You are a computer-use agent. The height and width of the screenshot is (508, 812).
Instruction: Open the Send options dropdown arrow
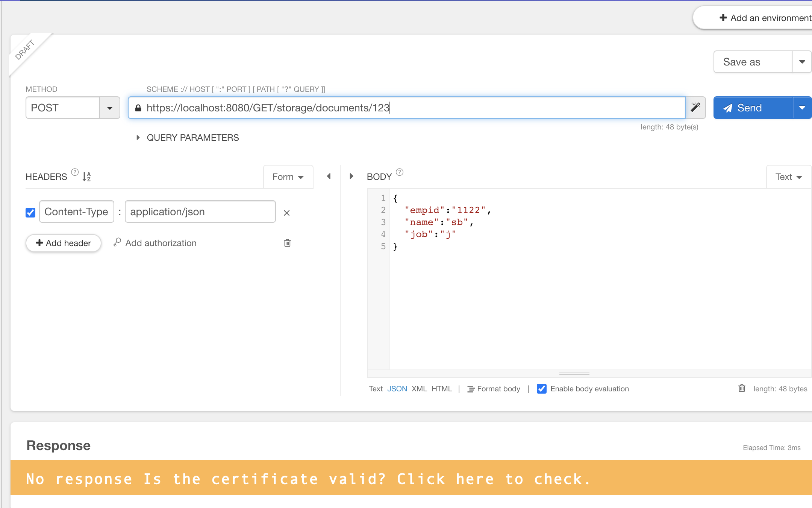coord(802,108)
